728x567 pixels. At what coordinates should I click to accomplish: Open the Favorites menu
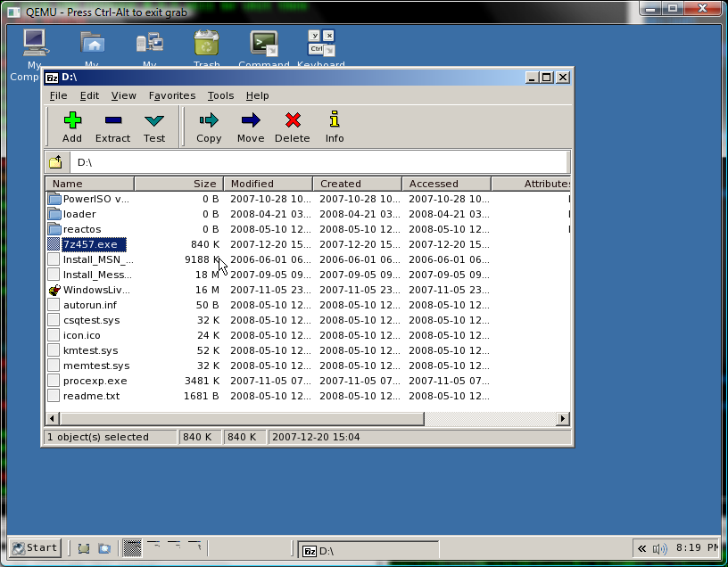[x=171, y=95]
